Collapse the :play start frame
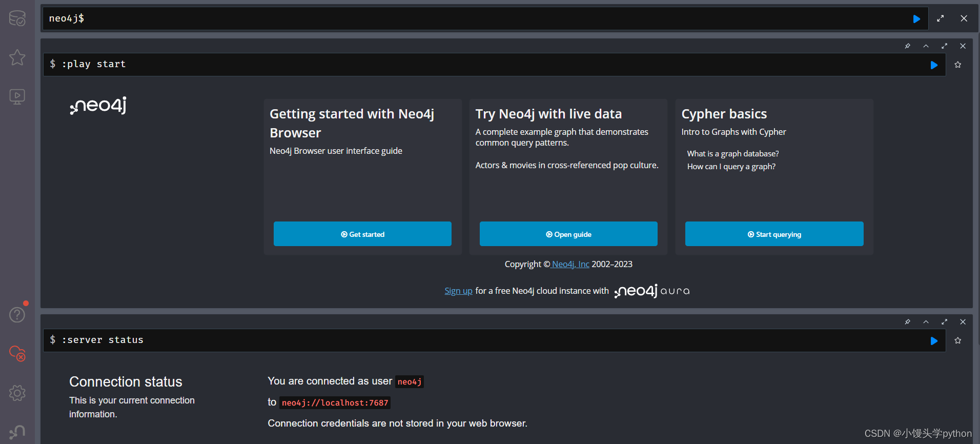The height and width of the screenshot is (444, 980). [x=926, y=46]
